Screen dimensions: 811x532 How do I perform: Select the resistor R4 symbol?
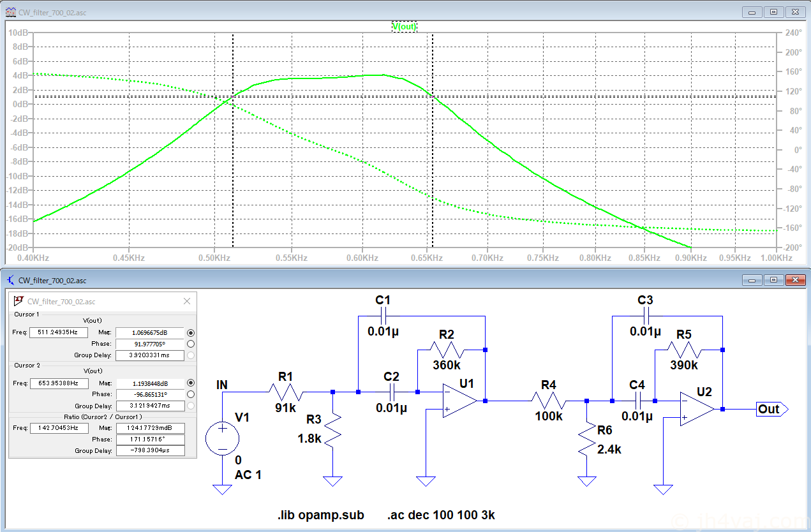tap(548, 401)
